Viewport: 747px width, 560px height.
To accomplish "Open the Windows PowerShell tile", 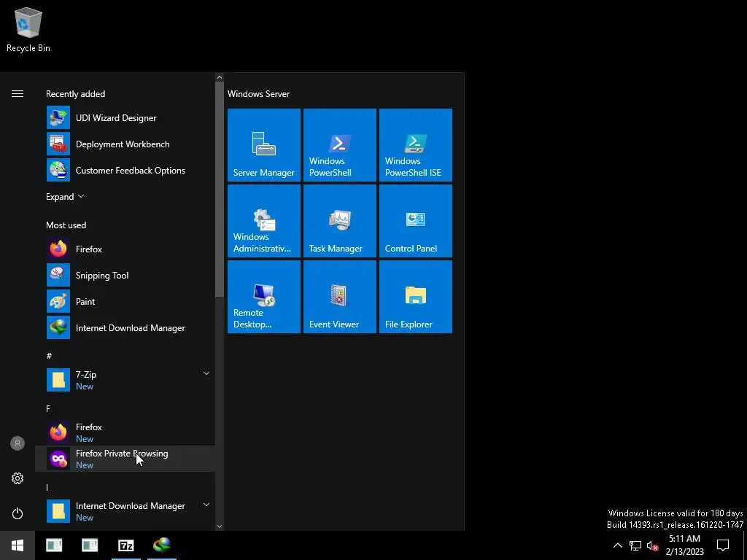I will point(340,145).
